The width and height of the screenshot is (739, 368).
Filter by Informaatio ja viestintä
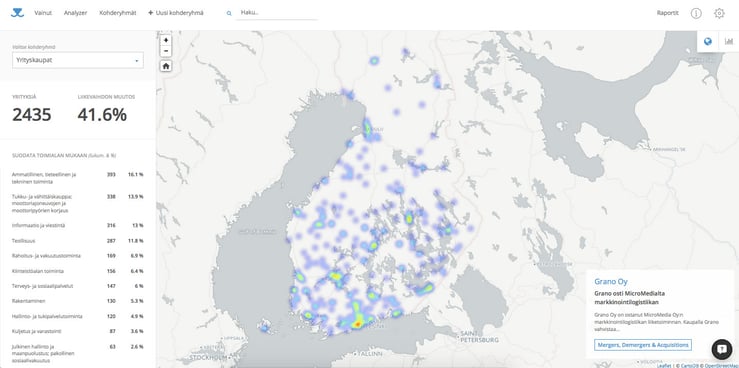(78, 226)
